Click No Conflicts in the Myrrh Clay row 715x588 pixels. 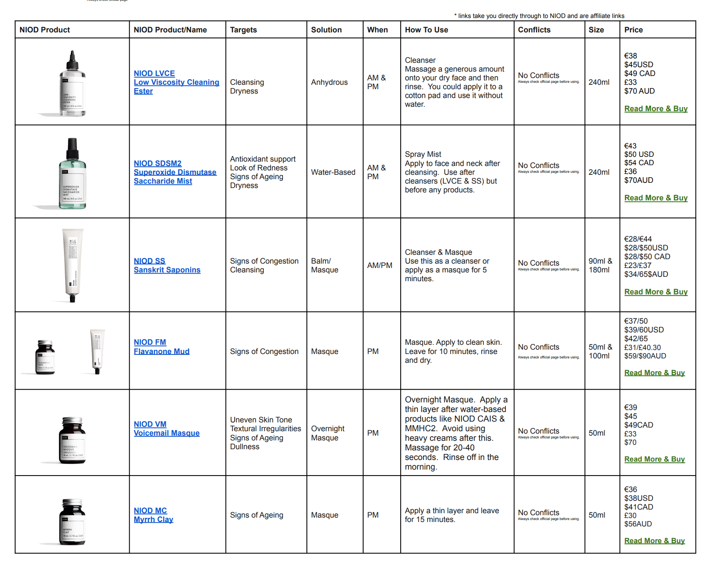(x=538, y=512)
